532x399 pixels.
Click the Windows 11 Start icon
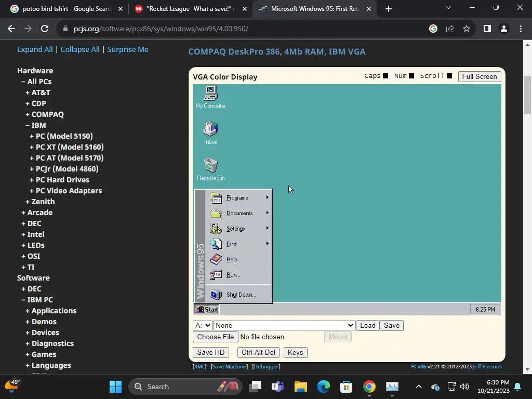pos(115,387)
